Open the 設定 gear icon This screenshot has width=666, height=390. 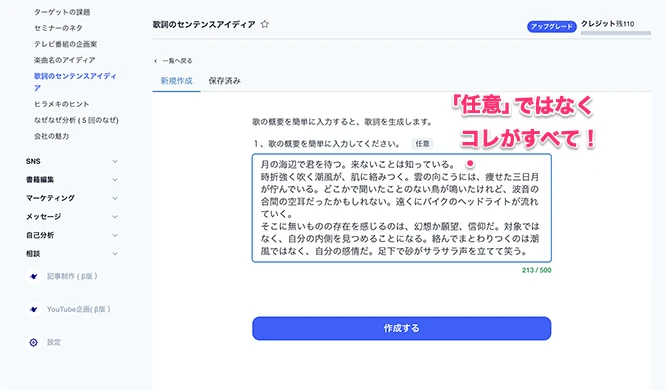(x=34, y=342)
